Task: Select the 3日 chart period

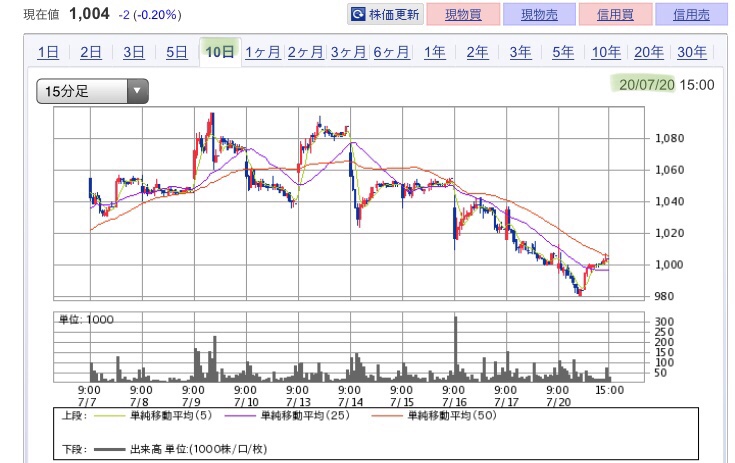Action: pyautogui.click(x=134, y=52)
